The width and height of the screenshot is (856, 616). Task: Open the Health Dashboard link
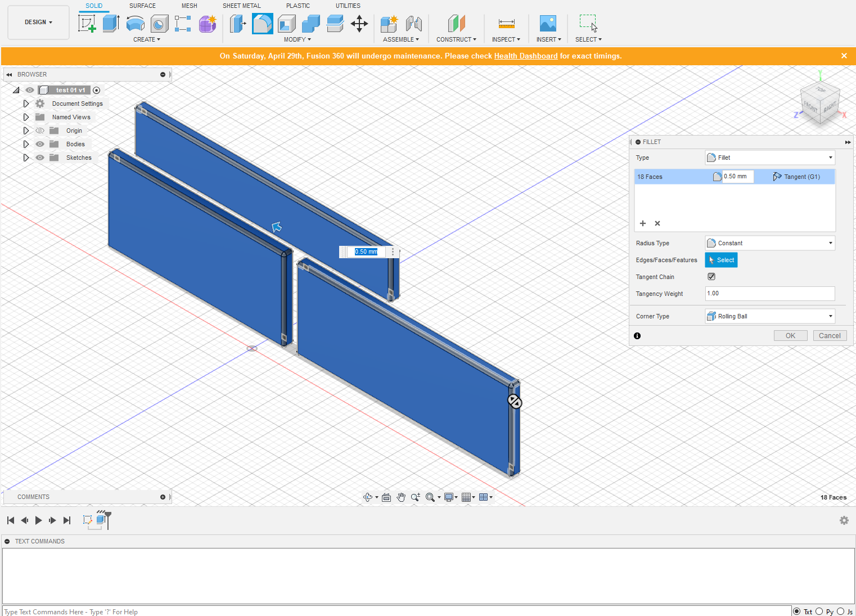pyautogui.click(x=525, y=56)
